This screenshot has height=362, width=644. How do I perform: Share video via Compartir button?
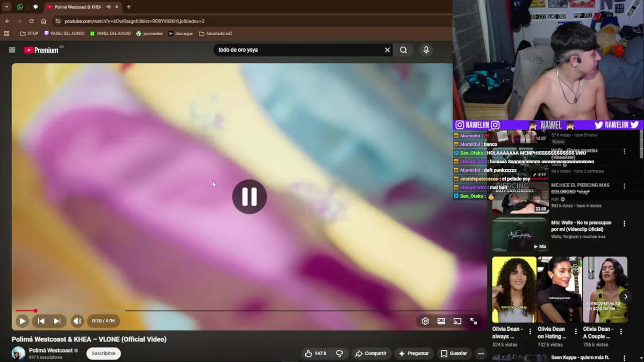pos(371,353)
